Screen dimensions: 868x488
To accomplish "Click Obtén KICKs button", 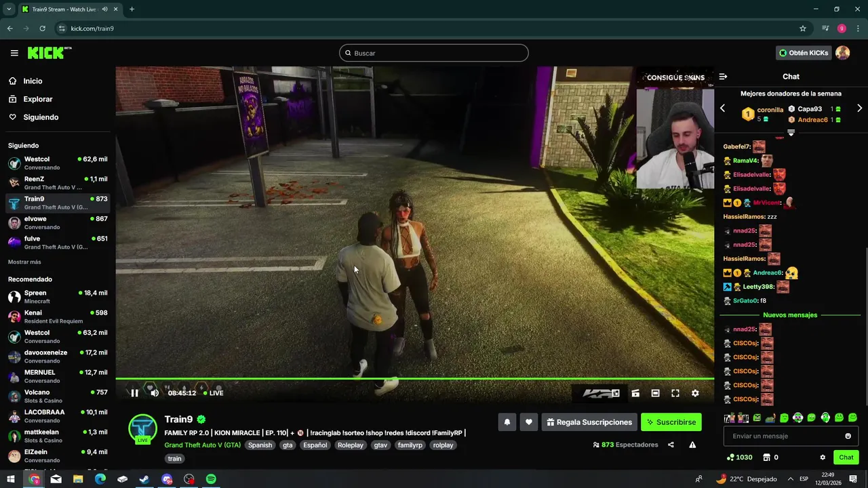I will pyautogui.click(x=804, y=53).
